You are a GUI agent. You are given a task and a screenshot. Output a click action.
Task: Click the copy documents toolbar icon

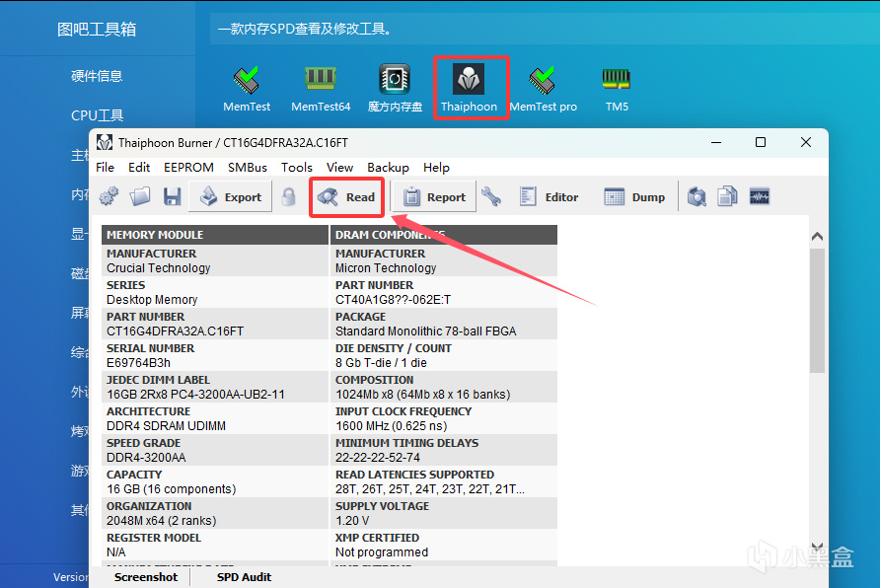click(727, 197)
